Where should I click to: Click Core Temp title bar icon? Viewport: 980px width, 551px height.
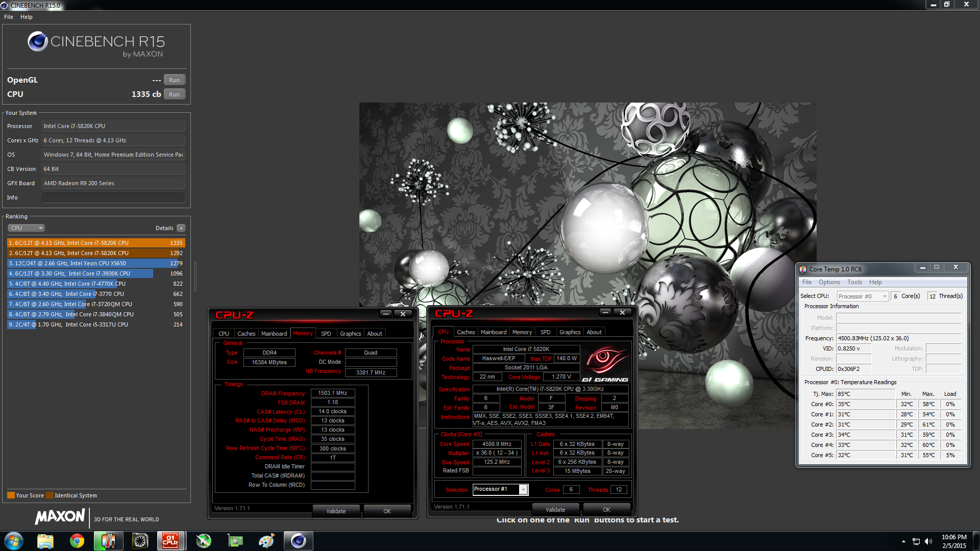coord(803,269)
